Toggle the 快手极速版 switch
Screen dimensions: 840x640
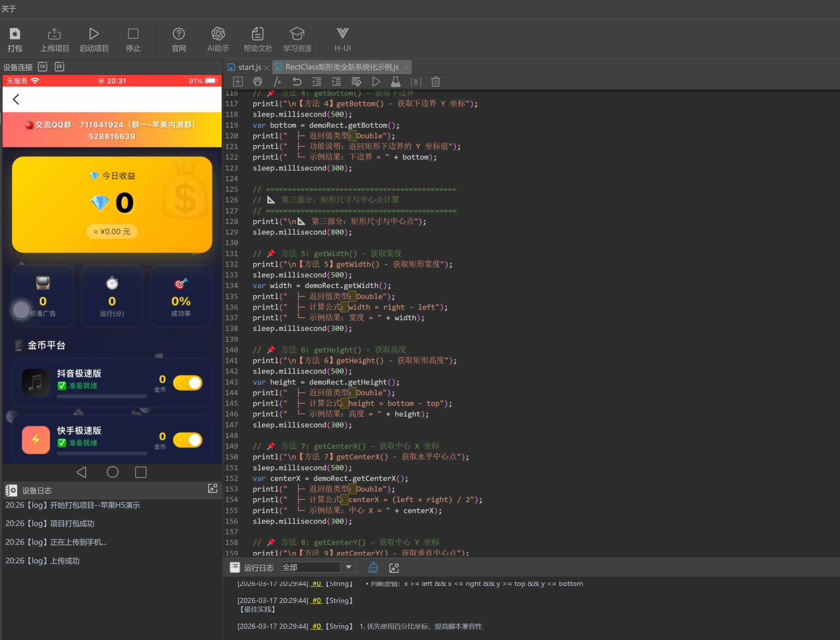[188, 440]
